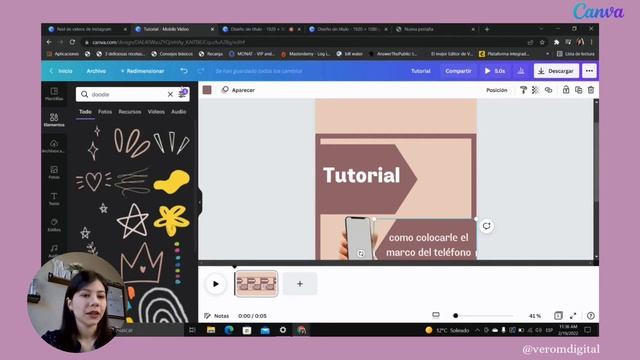The height and width of the screenshot is (360, 640).
Task: Switch to the Fotos results tab
Action: (x=105, y=111)
